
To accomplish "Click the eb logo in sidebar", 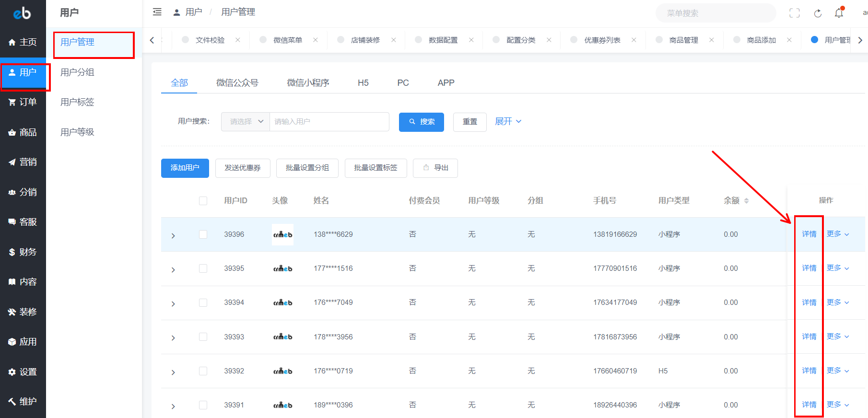I will click(x=22, y=13).
